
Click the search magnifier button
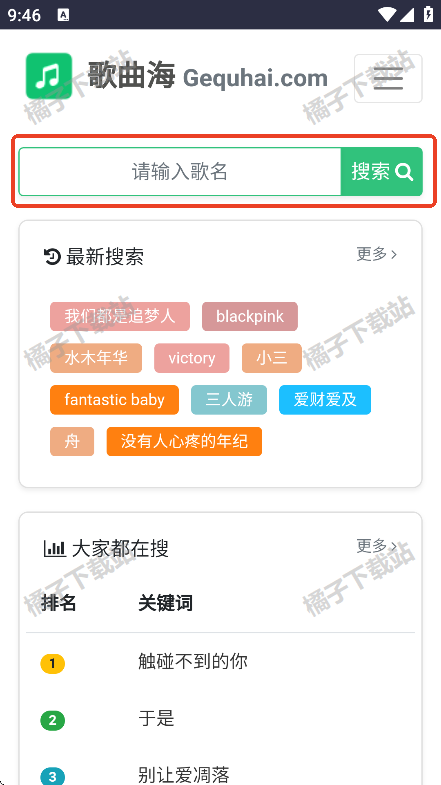click(382, 172)
